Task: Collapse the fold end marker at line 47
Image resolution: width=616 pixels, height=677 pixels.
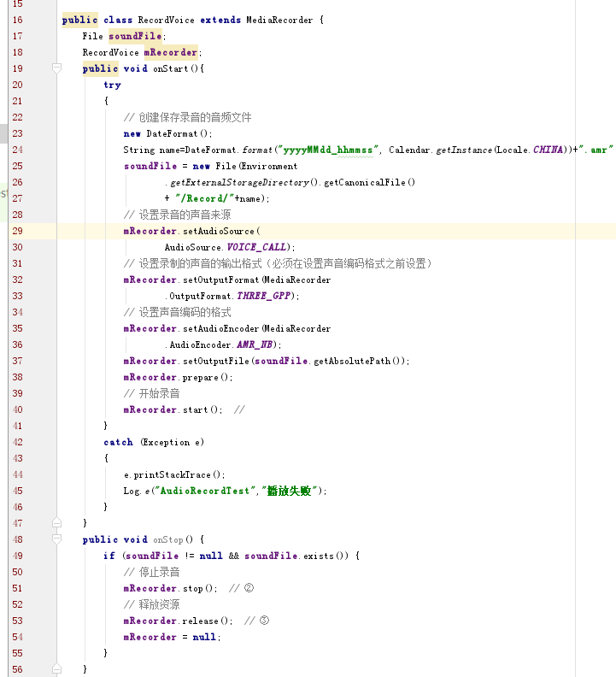Action: [x=56, y=523]
